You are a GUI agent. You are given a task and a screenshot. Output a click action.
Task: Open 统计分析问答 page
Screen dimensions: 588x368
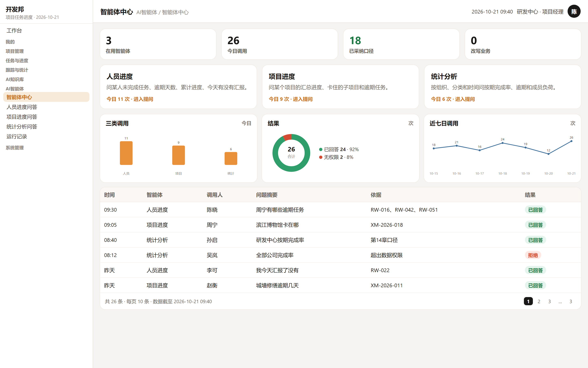(x=46, y=127)
